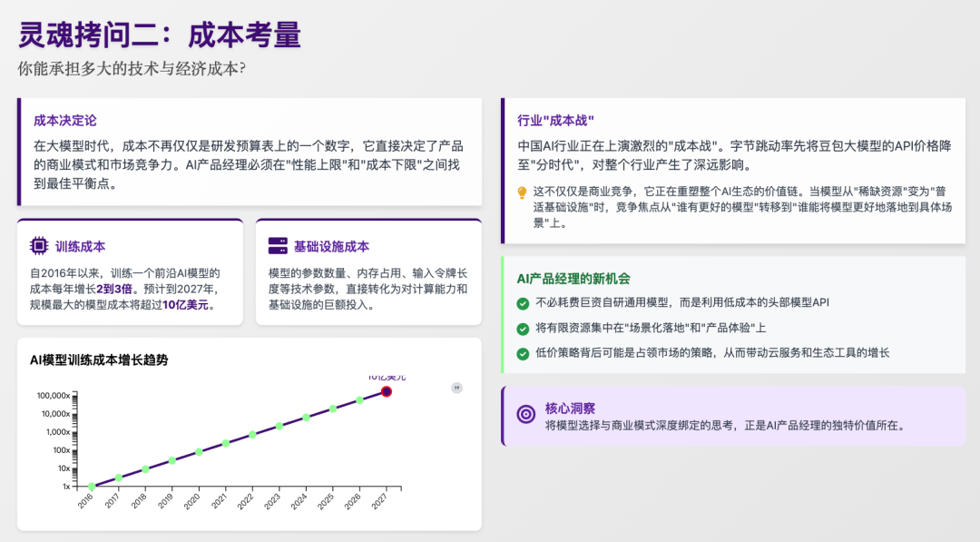Image resolution: width=980 pixels, height=542 pixels.
Task: Click the 2018 data point on the chart
Action: tap(145, 468)
